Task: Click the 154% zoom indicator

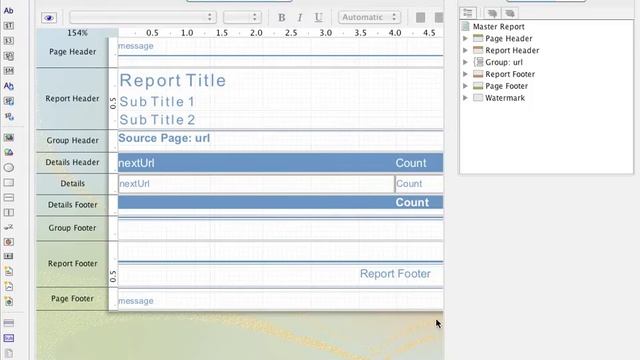Action: point(77,33)
